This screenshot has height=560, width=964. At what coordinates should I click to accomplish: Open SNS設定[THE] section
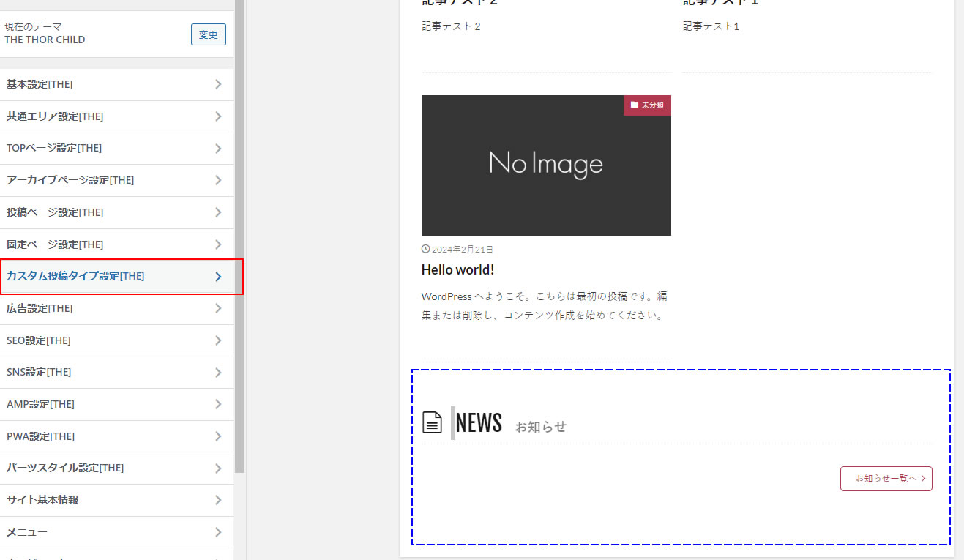click(117, 372)
